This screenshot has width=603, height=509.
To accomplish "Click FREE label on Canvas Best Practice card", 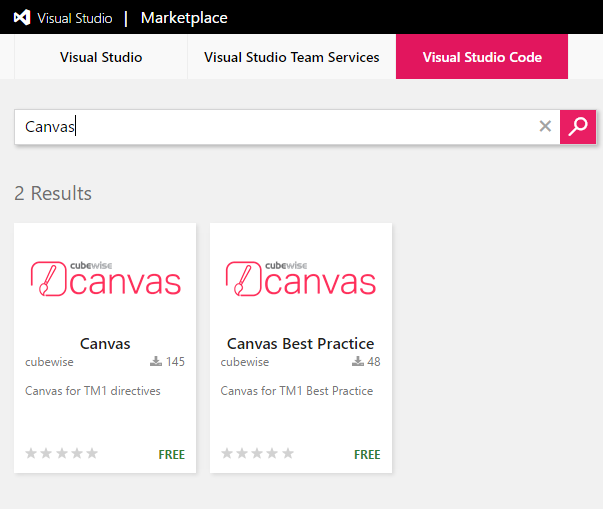I will [x=367, y=454].
